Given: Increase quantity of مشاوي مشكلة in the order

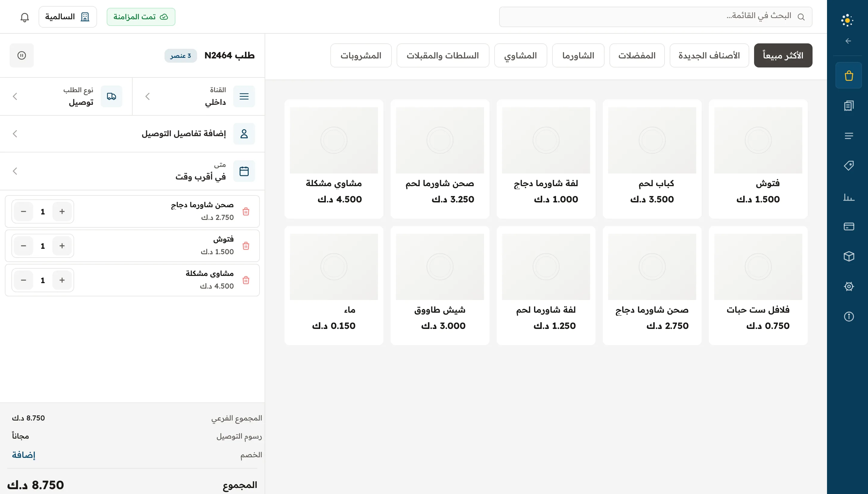Looking at the screenshot, I should pyautogui.click(x=62, y=280).
